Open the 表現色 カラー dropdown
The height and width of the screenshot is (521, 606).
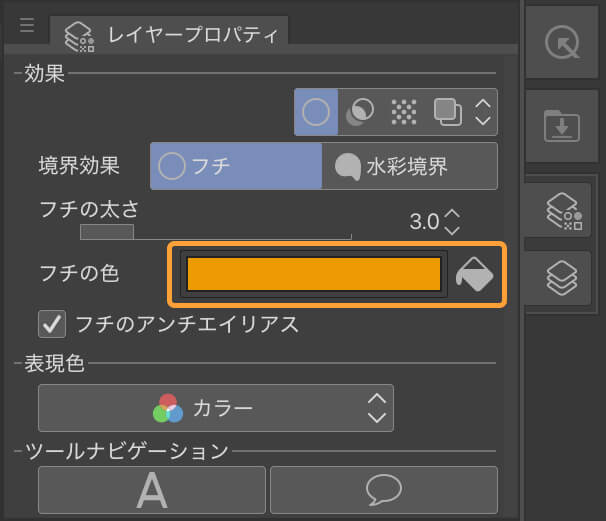(x=216, y=408)
